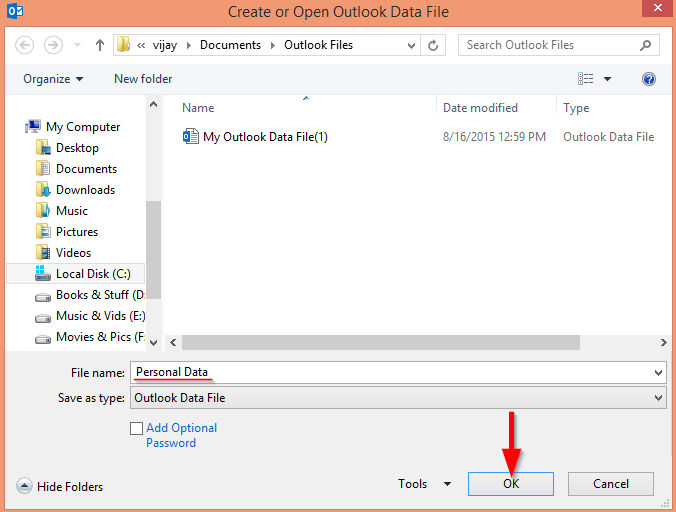
Task: Click Hide Folders
Action: pos(70,487)
